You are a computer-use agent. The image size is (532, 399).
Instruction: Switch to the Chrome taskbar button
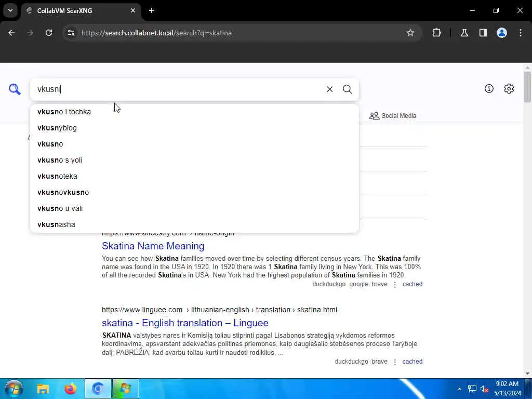98,389
